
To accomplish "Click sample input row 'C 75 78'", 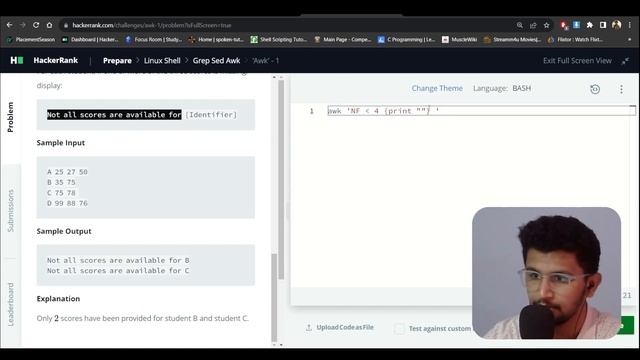I will tap(61, 193).
